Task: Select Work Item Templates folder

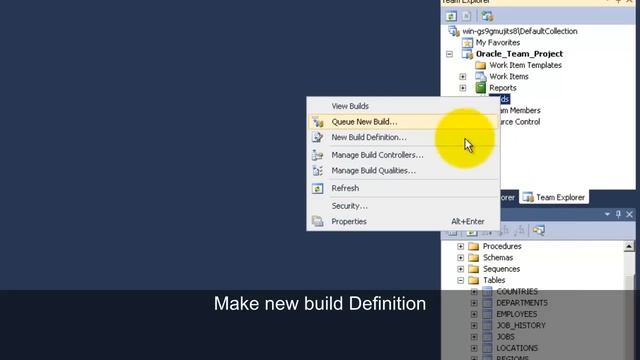Action: coord(525,65)
